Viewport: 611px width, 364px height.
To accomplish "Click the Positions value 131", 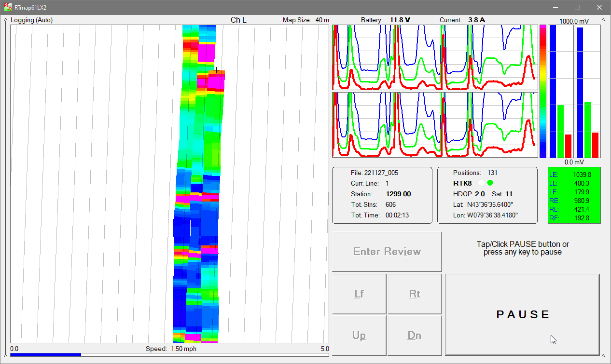I will tap(492, 173).
